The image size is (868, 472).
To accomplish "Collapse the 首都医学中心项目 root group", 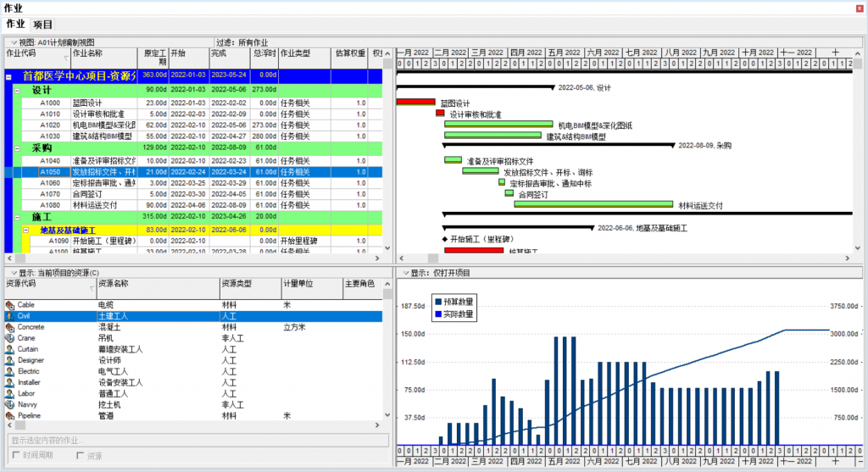I will (x=8, y=77).
